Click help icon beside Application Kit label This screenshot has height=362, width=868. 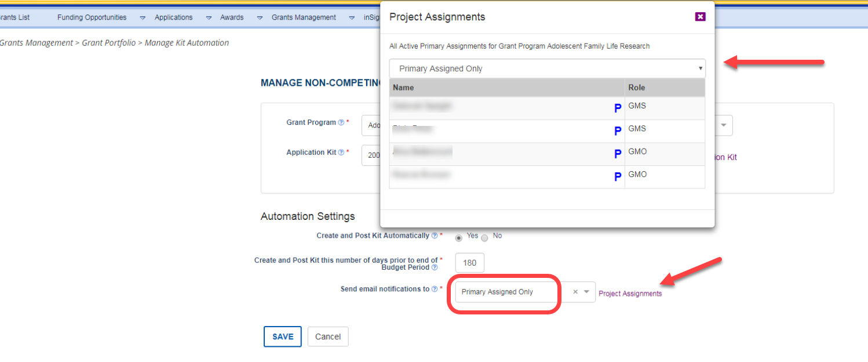click(x=341, y=153)
